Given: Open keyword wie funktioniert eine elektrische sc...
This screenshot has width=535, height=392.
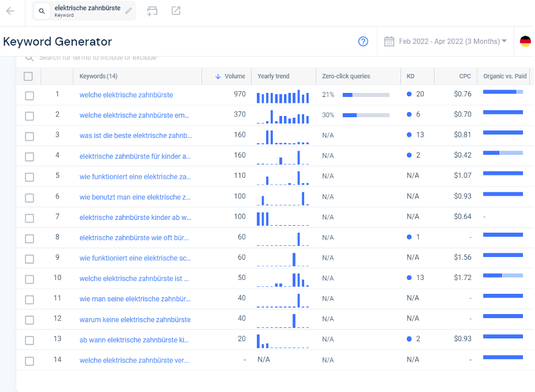Looking at the screenshot, I should [135, 258].
